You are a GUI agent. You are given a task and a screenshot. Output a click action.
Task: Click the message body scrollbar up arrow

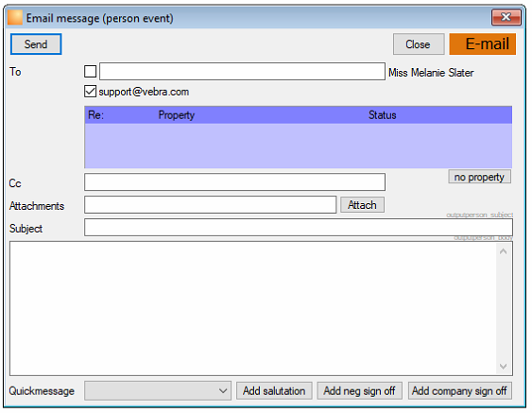[x=504, y=251]
